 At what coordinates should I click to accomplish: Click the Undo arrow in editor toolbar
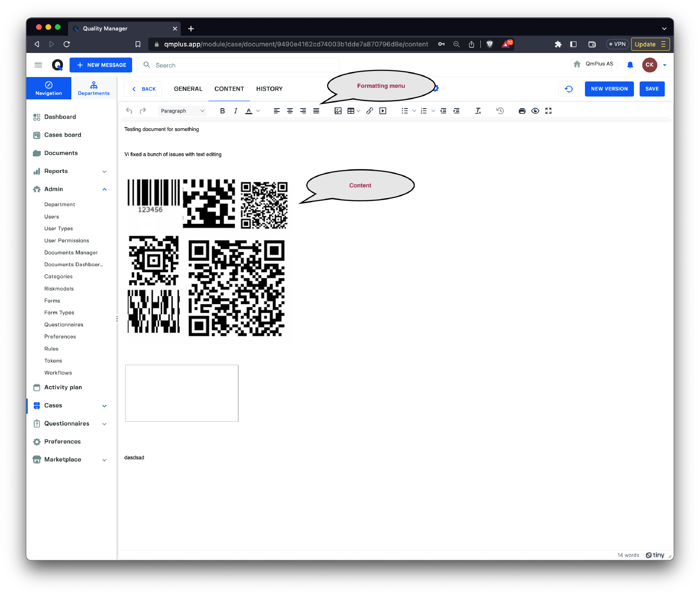point(129,111)
